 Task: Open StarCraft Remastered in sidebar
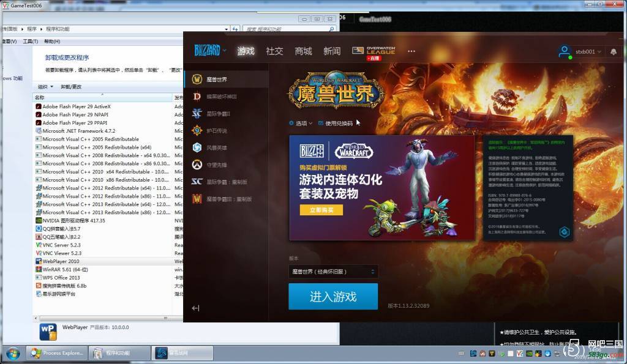click(x=197, y=182)
